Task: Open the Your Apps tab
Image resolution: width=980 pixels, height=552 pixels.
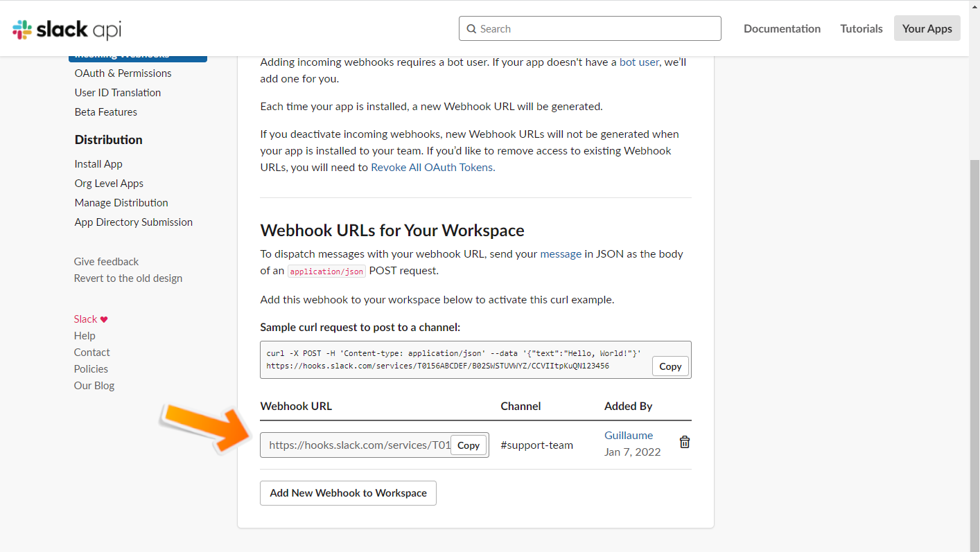Action: coord(927,28)
